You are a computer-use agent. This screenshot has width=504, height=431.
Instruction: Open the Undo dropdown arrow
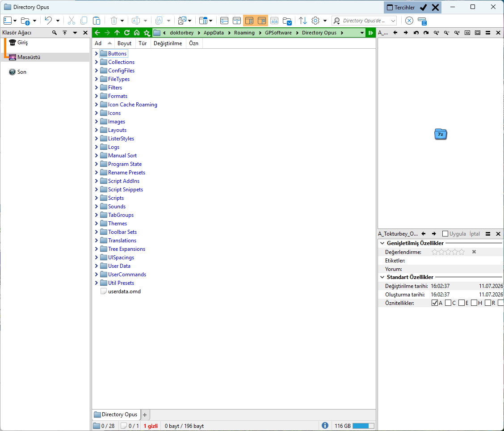click(58, 21)
